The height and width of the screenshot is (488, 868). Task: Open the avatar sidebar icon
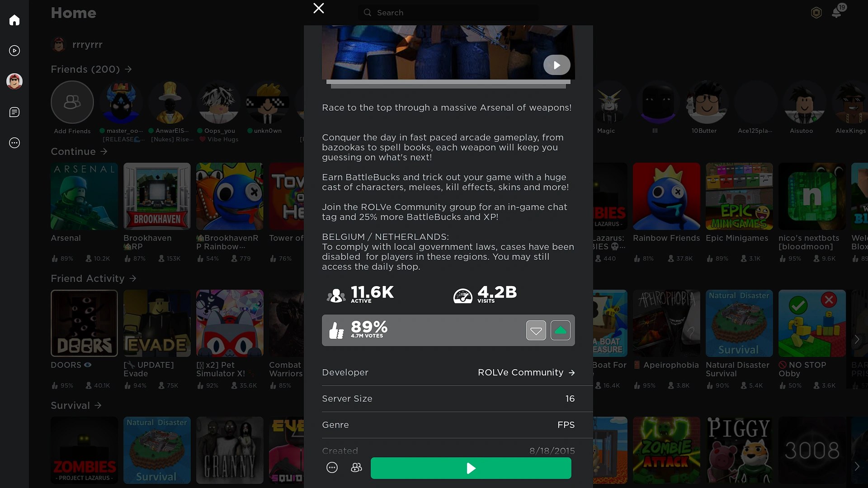coord(14,81)
